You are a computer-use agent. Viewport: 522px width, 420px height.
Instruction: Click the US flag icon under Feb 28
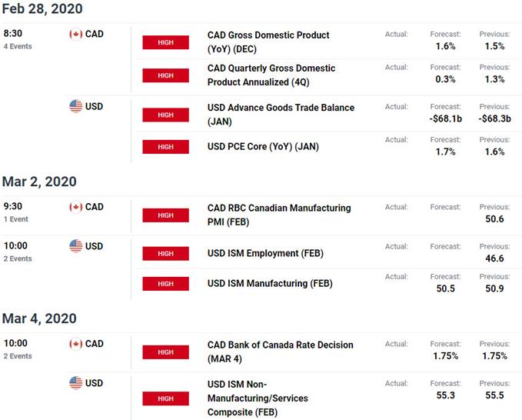(x=75, y=106)
